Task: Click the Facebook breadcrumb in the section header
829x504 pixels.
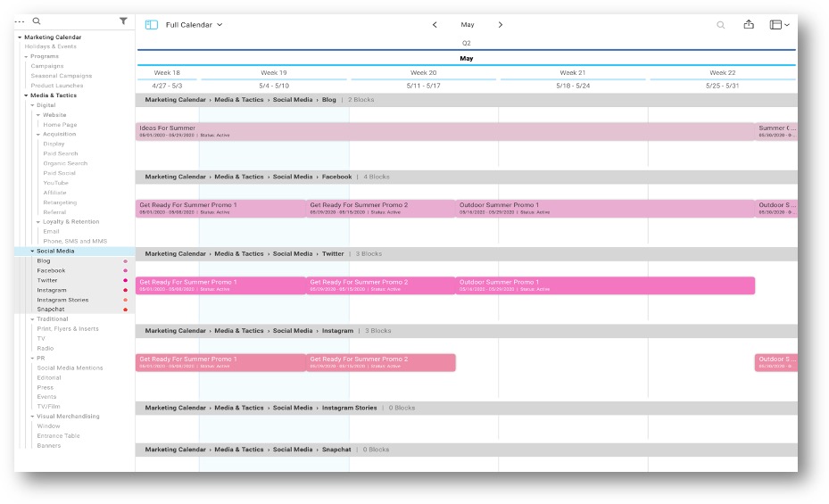Action: point(336,177)
